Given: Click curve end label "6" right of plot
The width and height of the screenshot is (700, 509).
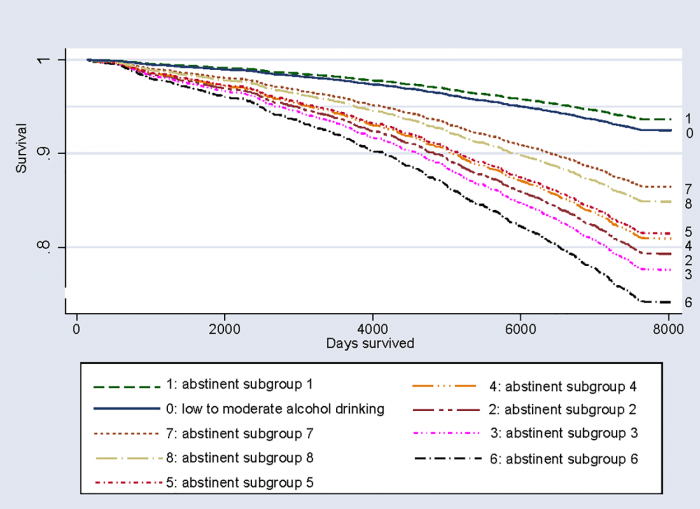Looking at the screenshot, I should (689, 302).
